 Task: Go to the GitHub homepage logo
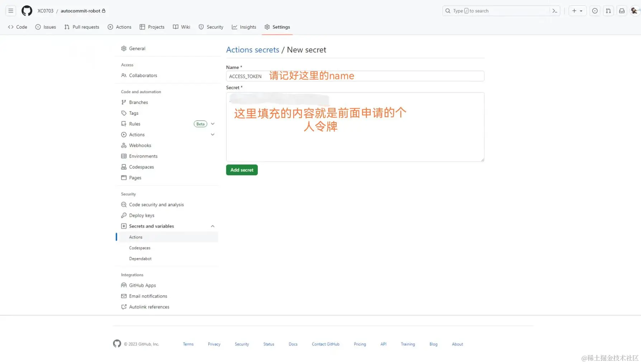pyautogui.click(x=27, y=11)
